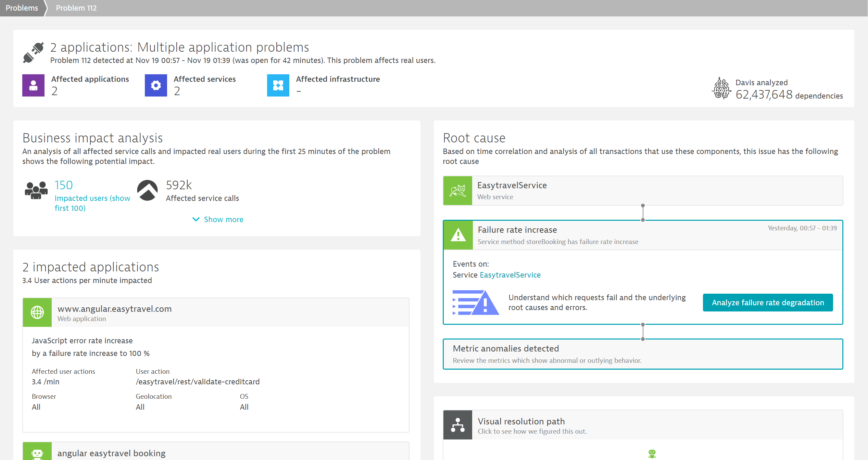Click the blue Affected services gear icon
The height and width of the screenshot is (460, 868).
click(156, 85)
